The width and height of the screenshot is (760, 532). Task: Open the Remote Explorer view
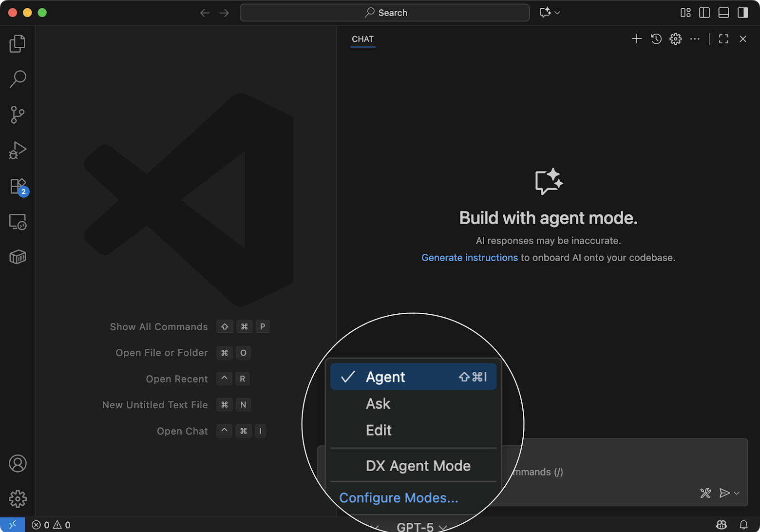(18, 222)
